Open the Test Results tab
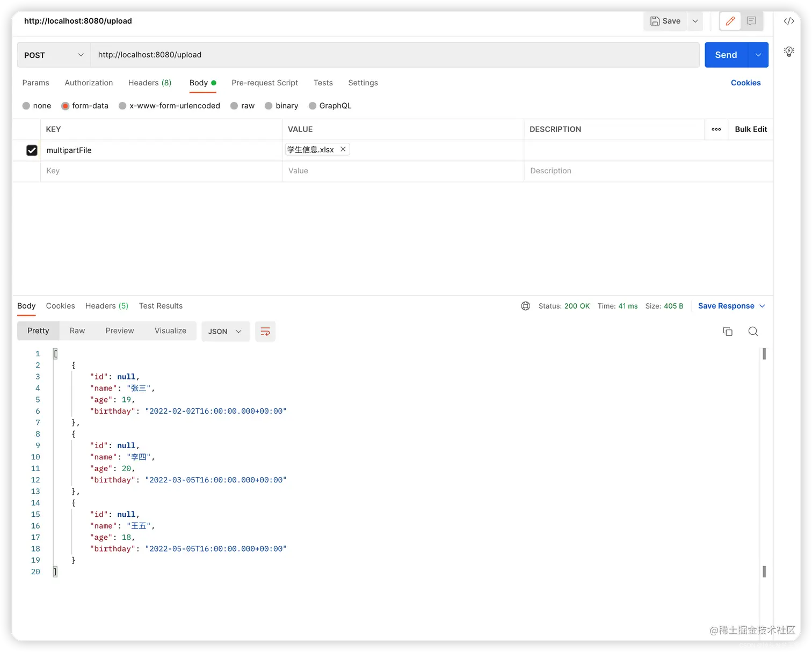Image resolution: width=812 pixels, height=652 pixels. coord(161,306)
